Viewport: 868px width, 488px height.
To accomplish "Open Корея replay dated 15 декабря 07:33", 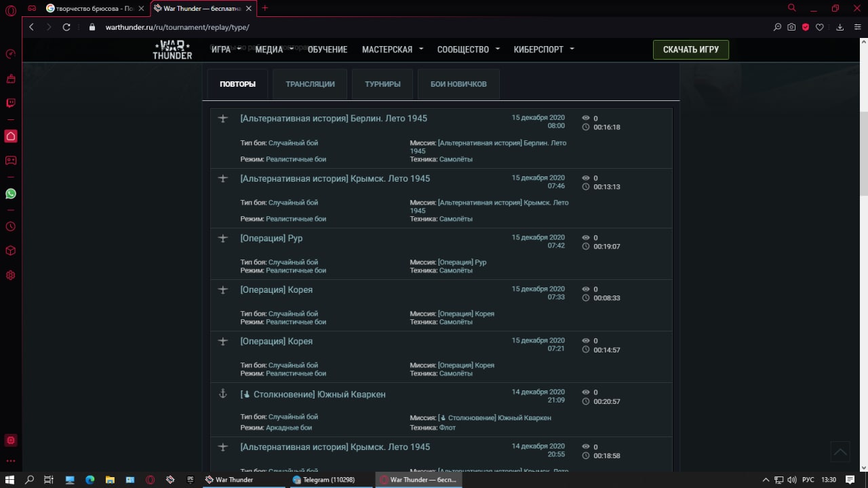I will 276,290.
